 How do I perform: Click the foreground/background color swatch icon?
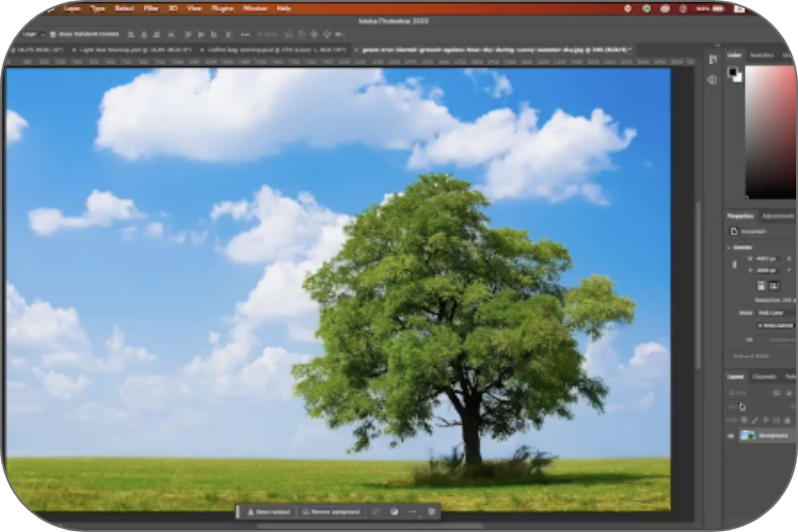(736, 74)
